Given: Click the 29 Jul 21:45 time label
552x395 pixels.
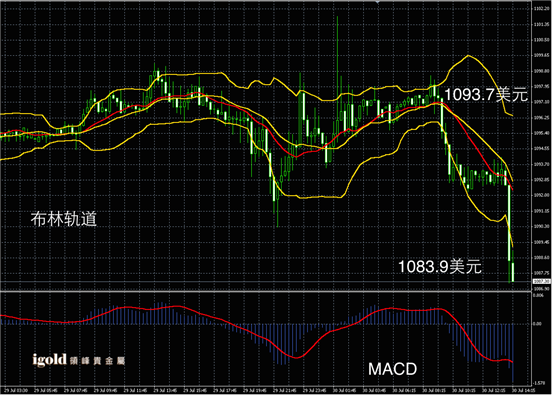Looking at the screenshot, I should [x=284, y=390].
